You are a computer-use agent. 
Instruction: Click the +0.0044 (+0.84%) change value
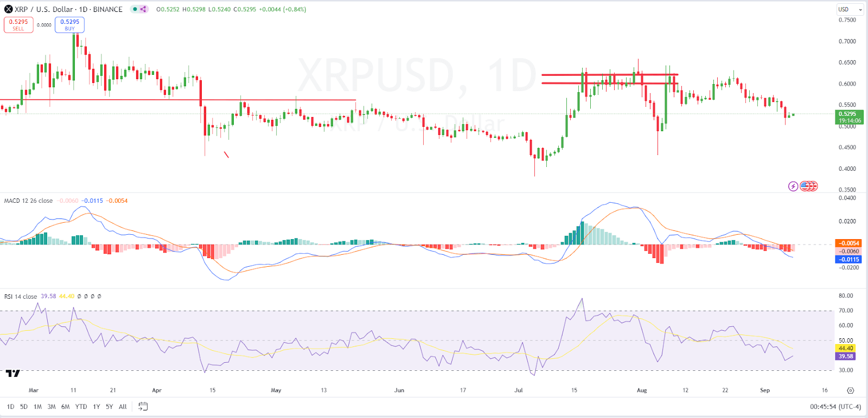[283, 9]
